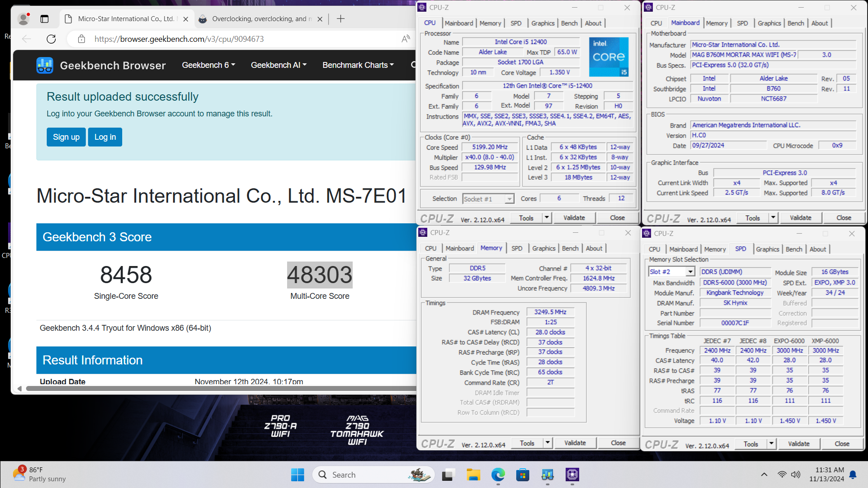This screenshot has width=868, height=488.
Task: Reload the Geekbench page
Action: coord(51,39)
